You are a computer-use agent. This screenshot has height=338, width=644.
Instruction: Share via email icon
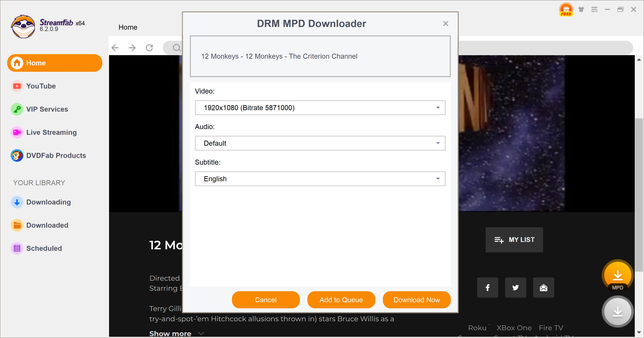tap(544, 288)
